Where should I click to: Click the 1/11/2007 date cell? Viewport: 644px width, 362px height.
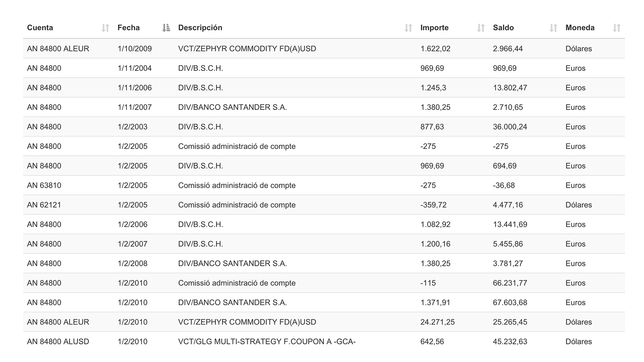[134, 107]
